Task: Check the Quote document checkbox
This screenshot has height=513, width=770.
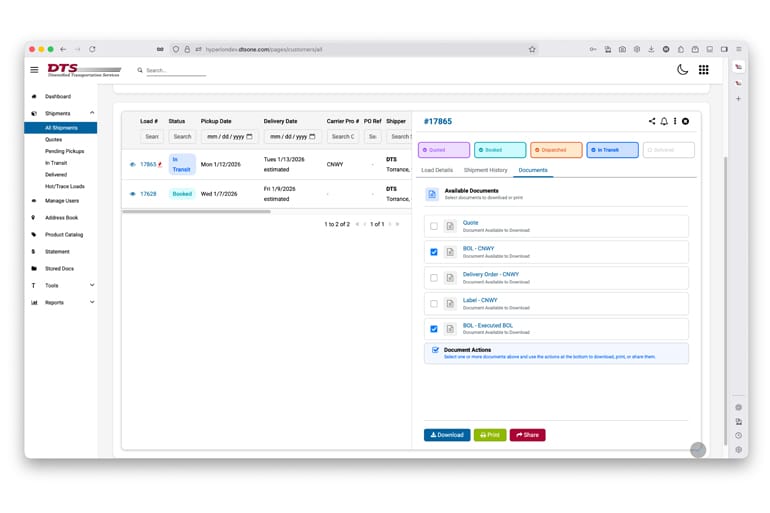Action: [x=434, y=226]
